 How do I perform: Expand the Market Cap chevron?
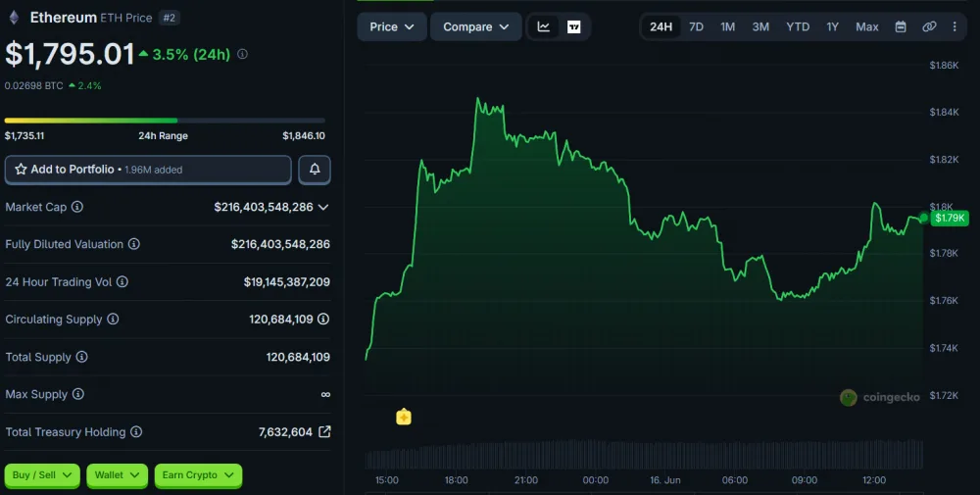tap(323, 207)
